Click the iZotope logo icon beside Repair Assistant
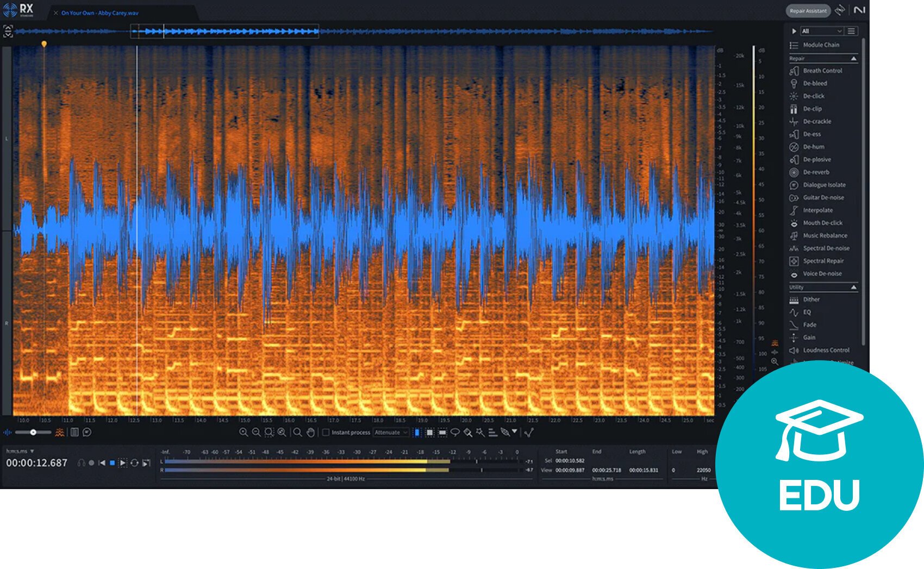 pyautogui.click(x=840, y=10)
